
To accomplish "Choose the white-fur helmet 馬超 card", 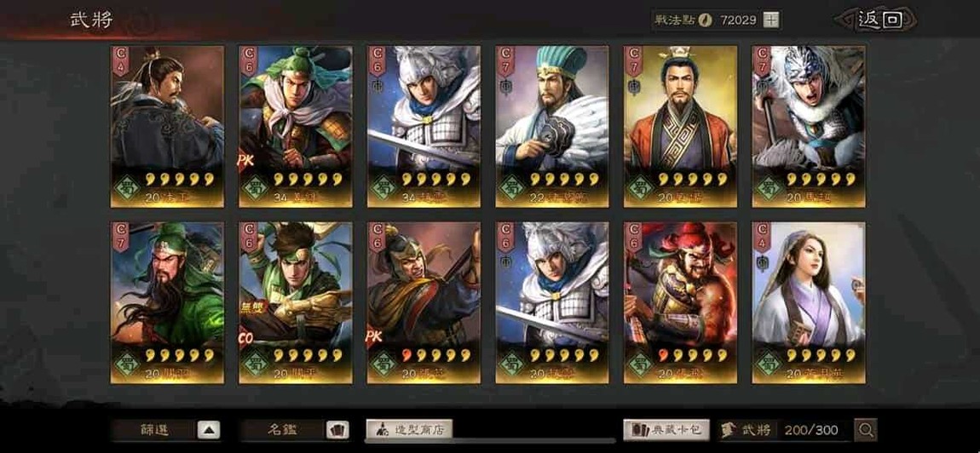I will [x=809, y=126].
